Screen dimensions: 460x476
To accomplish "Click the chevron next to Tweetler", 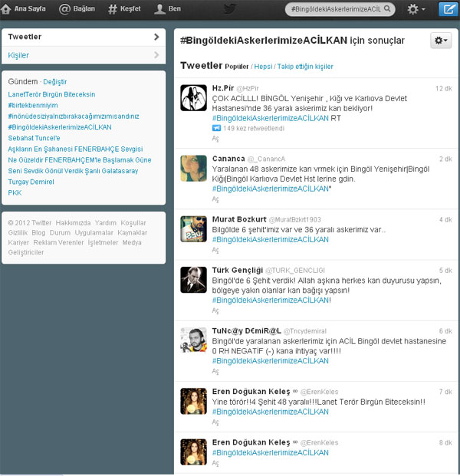I will [156, 37].
